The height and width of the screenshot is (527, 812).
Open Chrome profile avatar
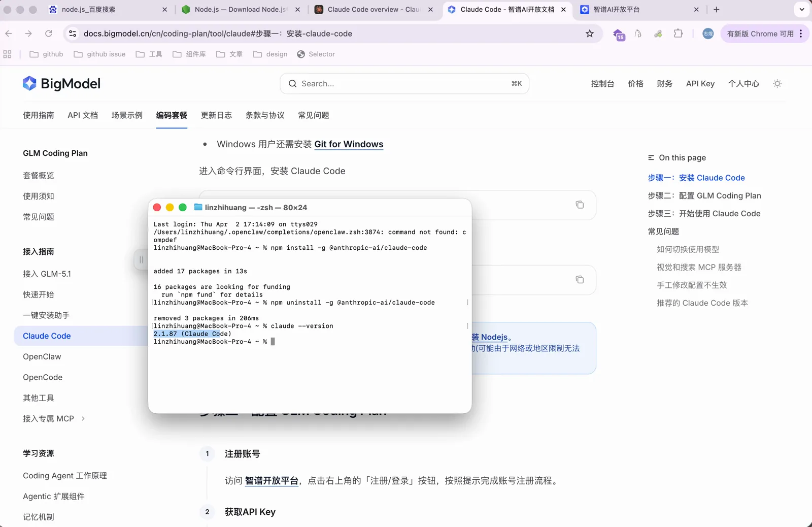pos(708,34)
